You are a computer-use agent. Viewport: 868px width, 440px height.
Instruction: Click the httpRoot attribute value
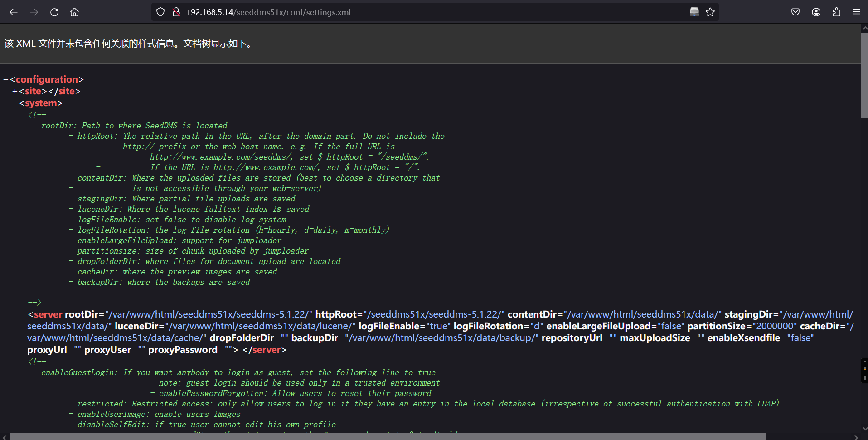[x=434, y=314]
